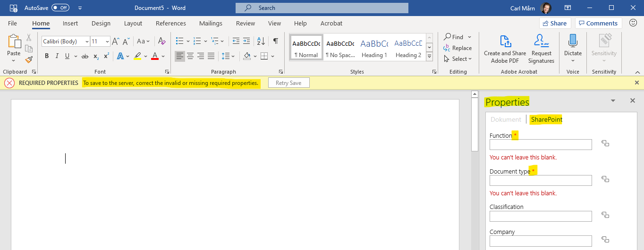Switch to the Insert tab

click(70, 23)
